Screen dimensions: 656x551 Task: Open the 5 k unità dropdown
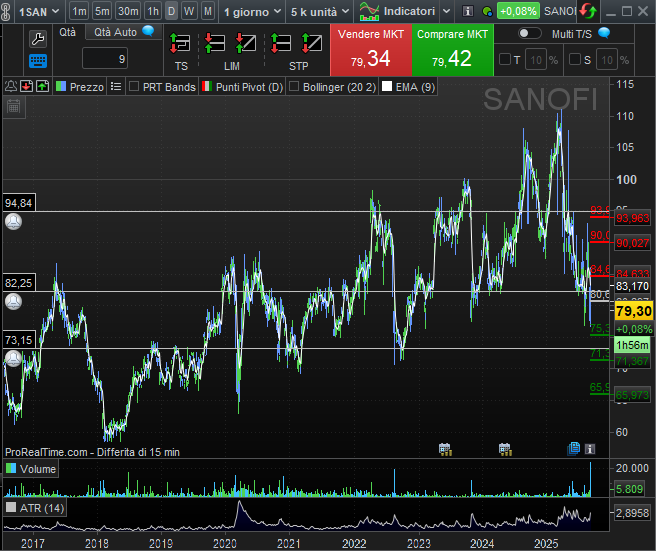318,11
